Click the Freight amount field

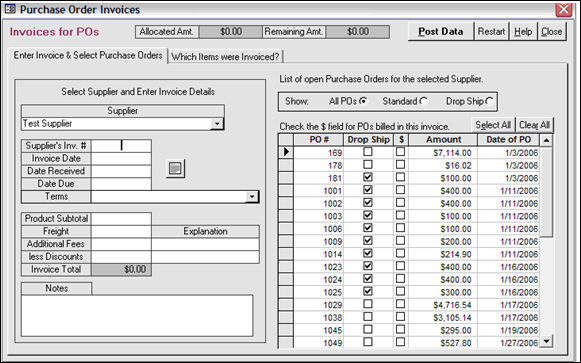(121, 232)
